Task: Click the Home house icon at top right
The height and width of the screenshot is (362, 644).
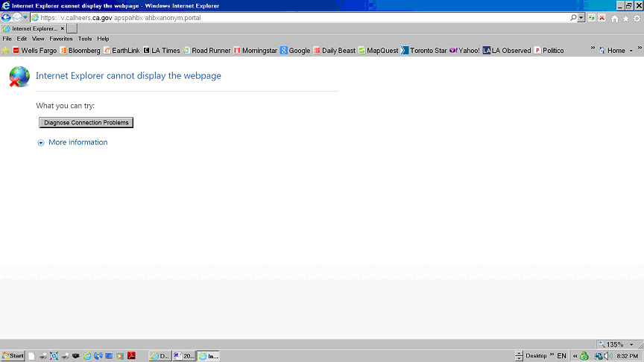Action: 615,18
